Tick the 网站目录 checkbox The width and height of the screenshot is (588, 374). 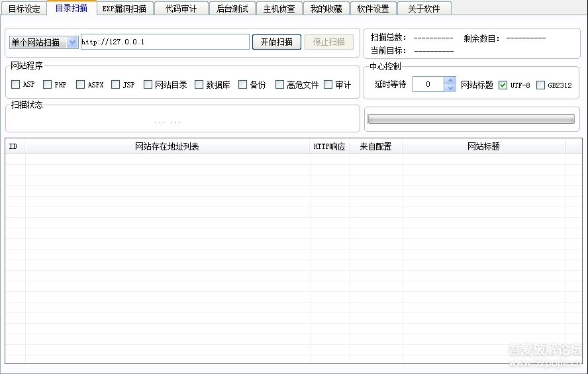(148, 84)
